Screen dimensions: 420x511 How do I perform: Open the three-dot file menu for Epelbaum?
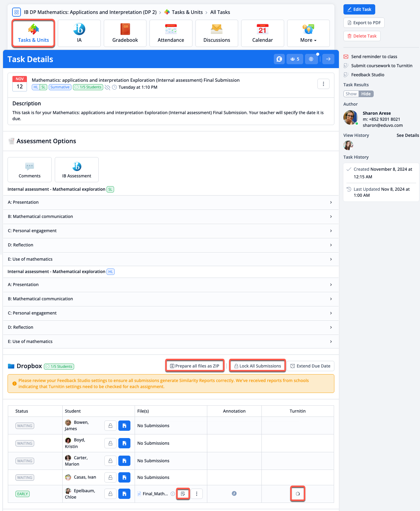(197, 494)
